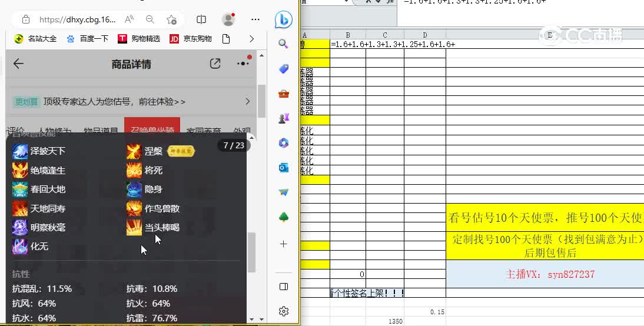Switch to the 外观 tab
Screen dimensions: 644x326
coord(242,131)
